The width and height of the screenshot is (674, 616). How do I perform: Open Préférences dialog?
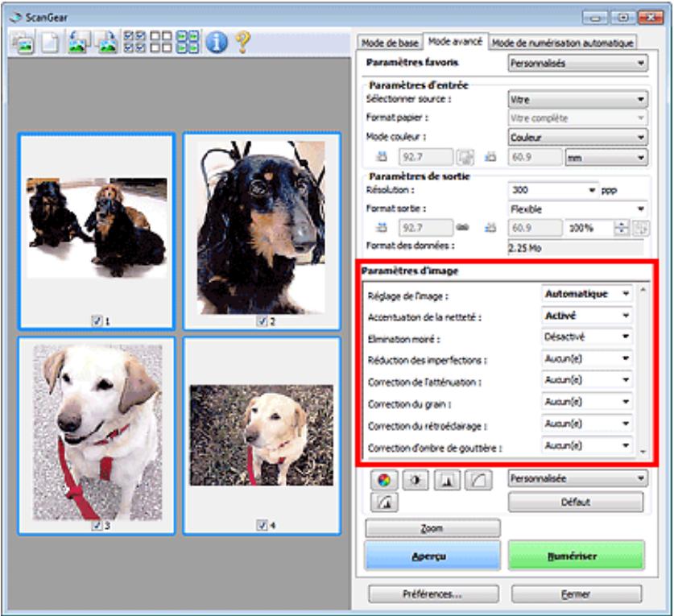coord(433,594)
